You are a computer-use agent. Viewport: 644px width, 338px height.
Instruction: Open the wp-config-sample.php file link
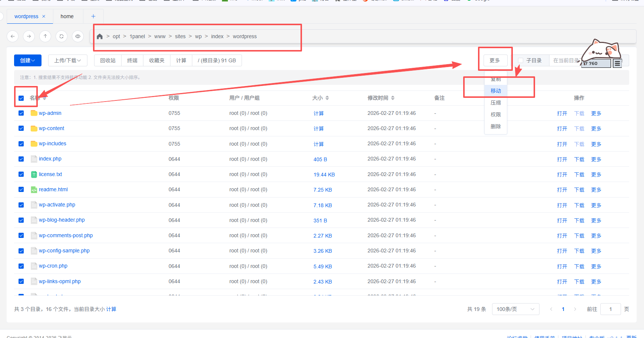click(x=64, y=251)
